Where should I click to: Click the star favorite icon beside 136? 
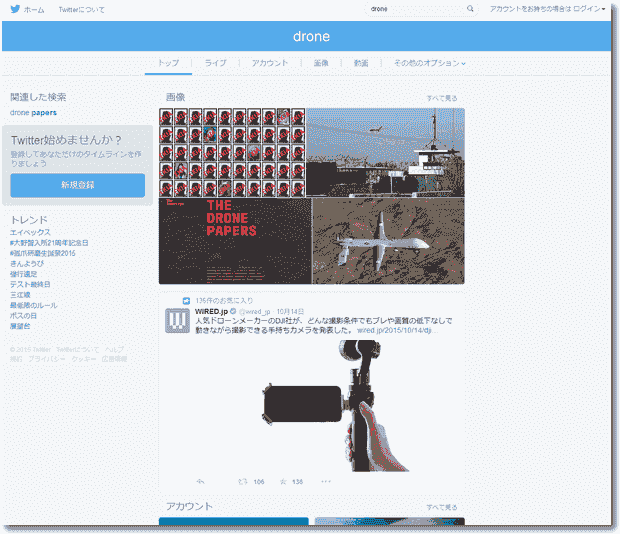284,481
